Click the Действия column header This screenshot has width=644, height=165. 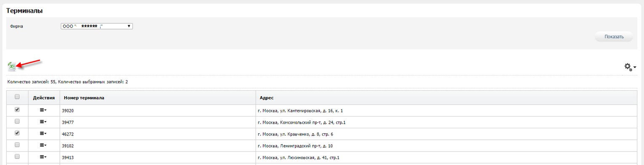(44, 98)
